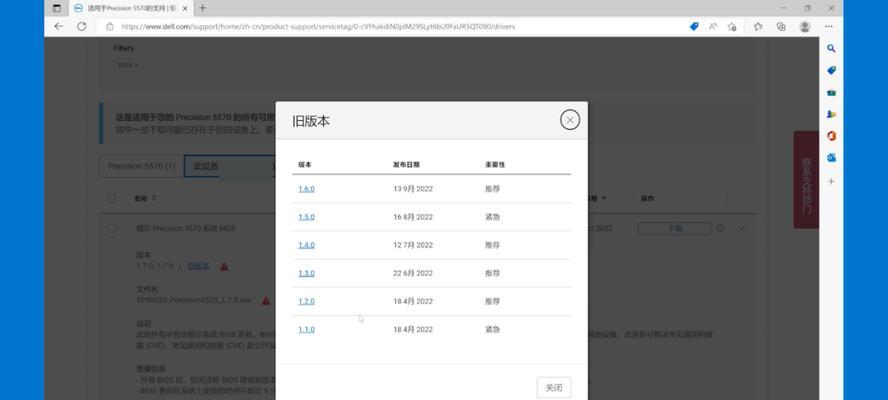Viewport: 888px width, 400px height.
Task: Open BIOS version 1.3.0 link
Action: click(x=306, y=273)
